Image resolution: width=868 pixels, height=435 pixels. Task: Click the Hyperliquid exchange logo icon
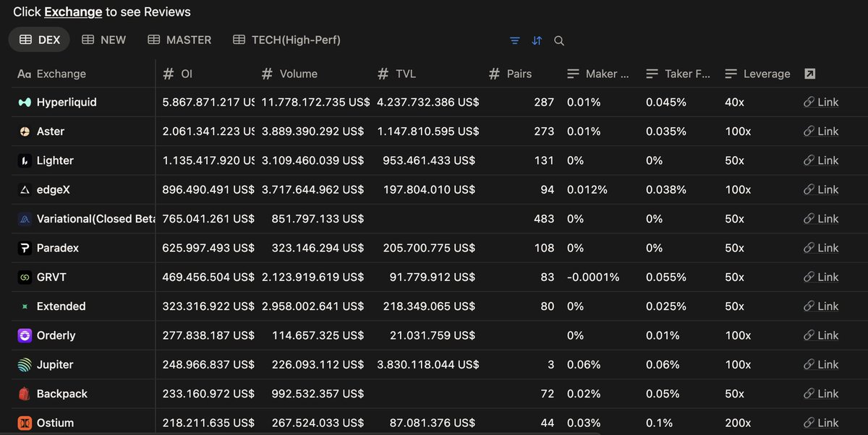pyautogui.click(x=24, y=103)
